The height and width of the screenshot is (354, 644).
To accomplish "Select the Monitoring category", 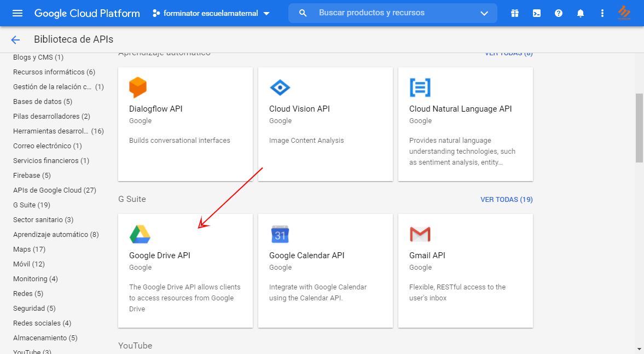I will pos(36,279).
